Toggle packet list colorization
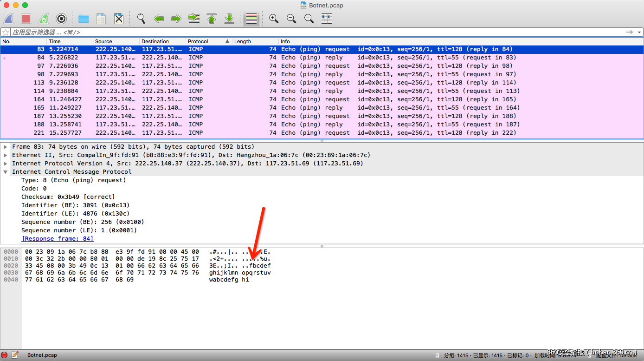644x361 pixels. (x=251, y=19)
